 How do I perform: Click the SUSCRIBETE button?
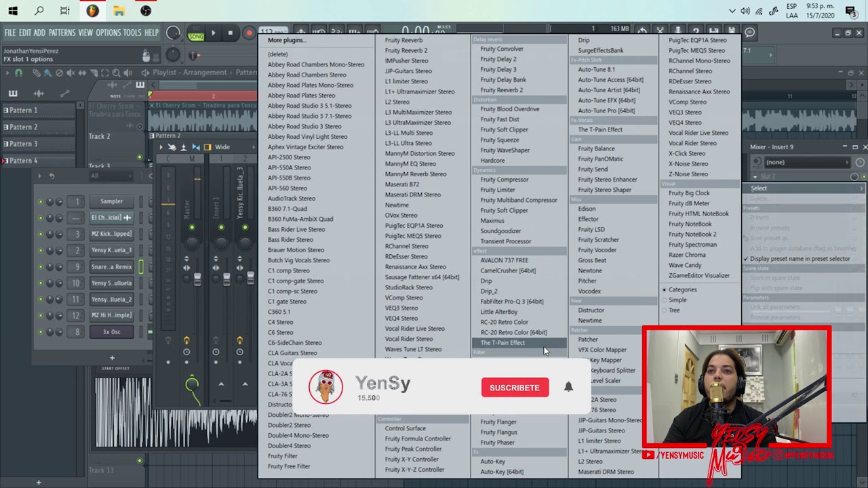(x=515, y=388)
